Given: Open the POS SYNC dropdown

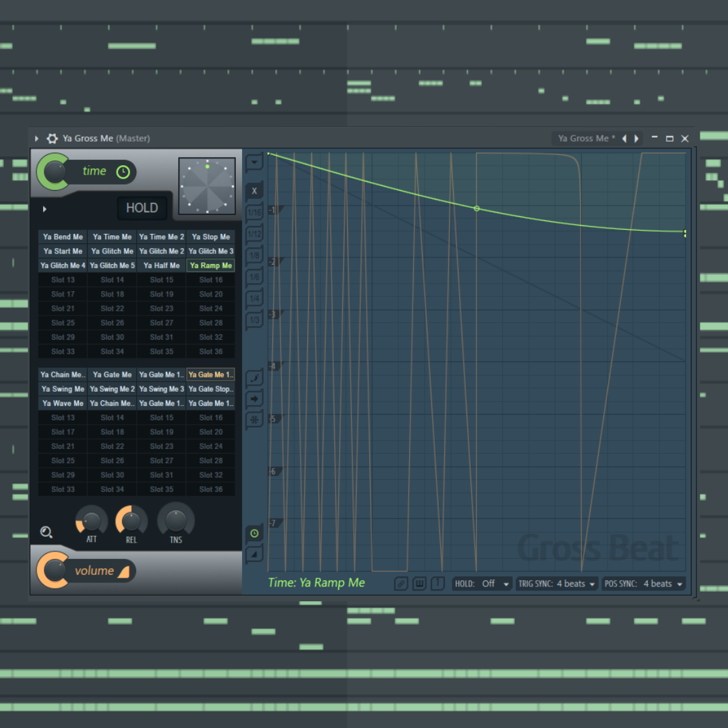Looking at the screenshot, I should click(643, 584).
